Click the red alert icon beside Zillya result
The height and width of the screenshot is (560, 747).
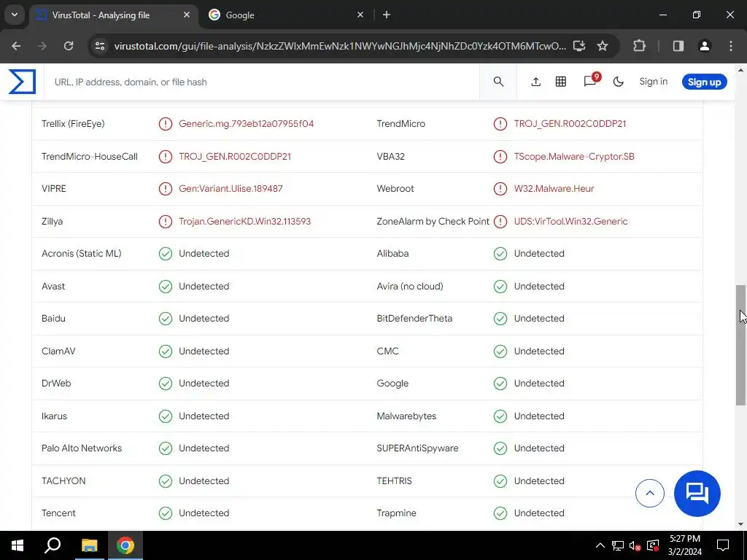click(166, 222)
